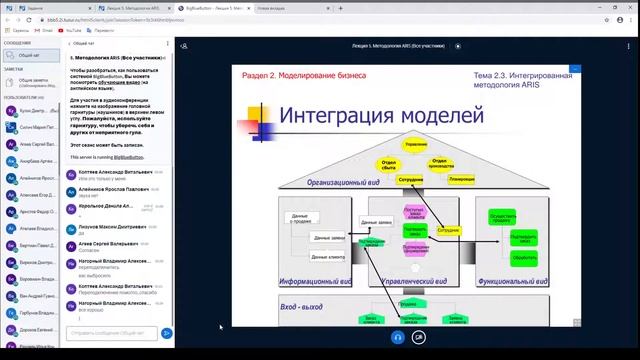
Task: Open Общие заметки shared notes
Action: click(31, 83)
